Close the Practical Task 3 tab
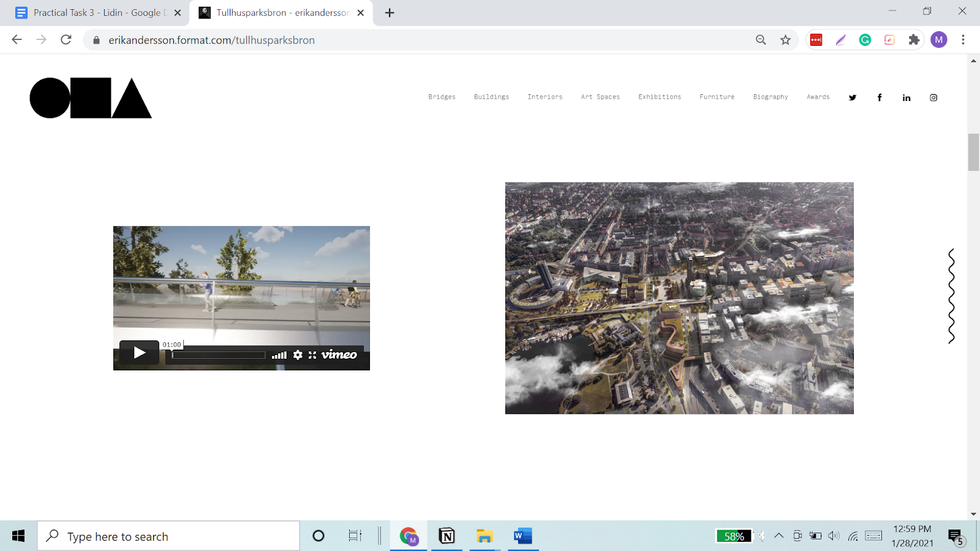980x551 pixels. tap(178, 13)
